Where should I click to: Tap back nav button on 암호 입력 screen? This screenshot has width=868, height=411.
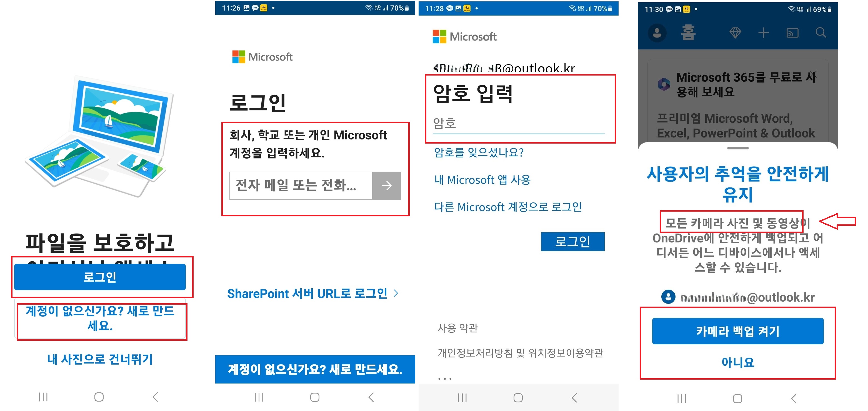tap(574, 398)
